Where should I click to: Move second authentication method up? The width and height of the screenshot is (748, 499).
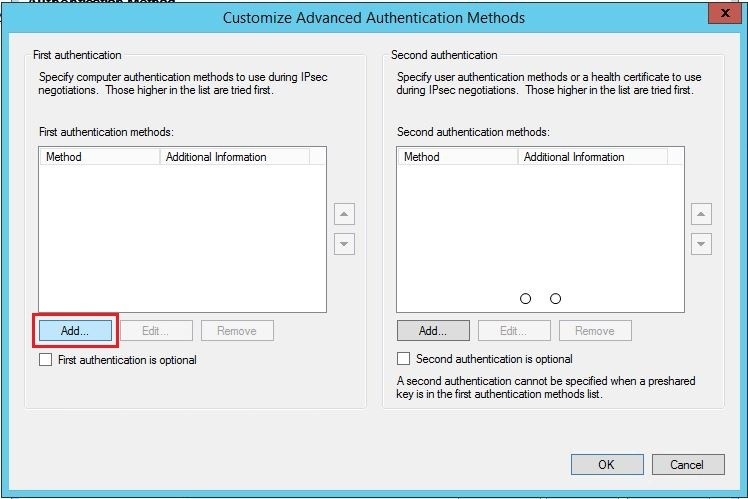click(701, 214)
